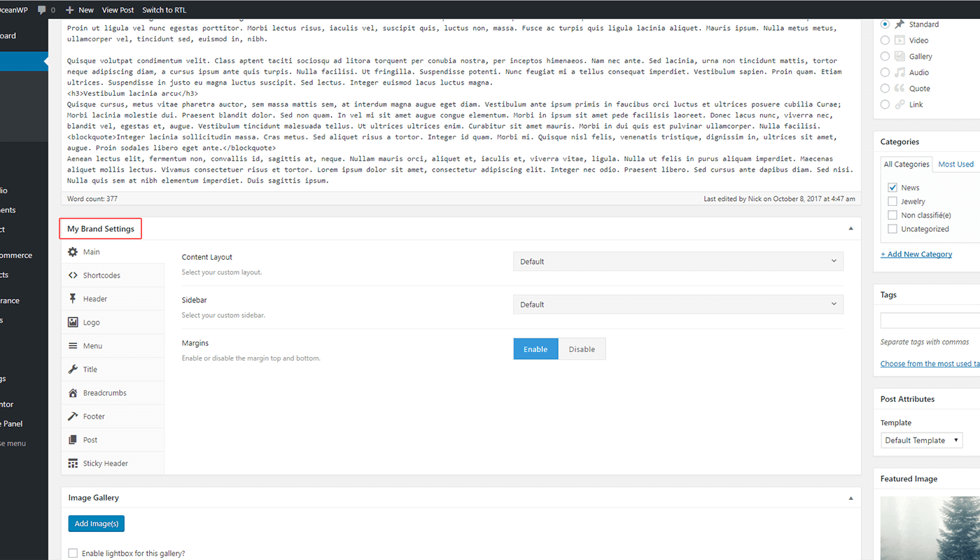The width and height of the screenshot is (980, 560).
Task: Select the Link post format radio
Action: [x=885, y=105]
